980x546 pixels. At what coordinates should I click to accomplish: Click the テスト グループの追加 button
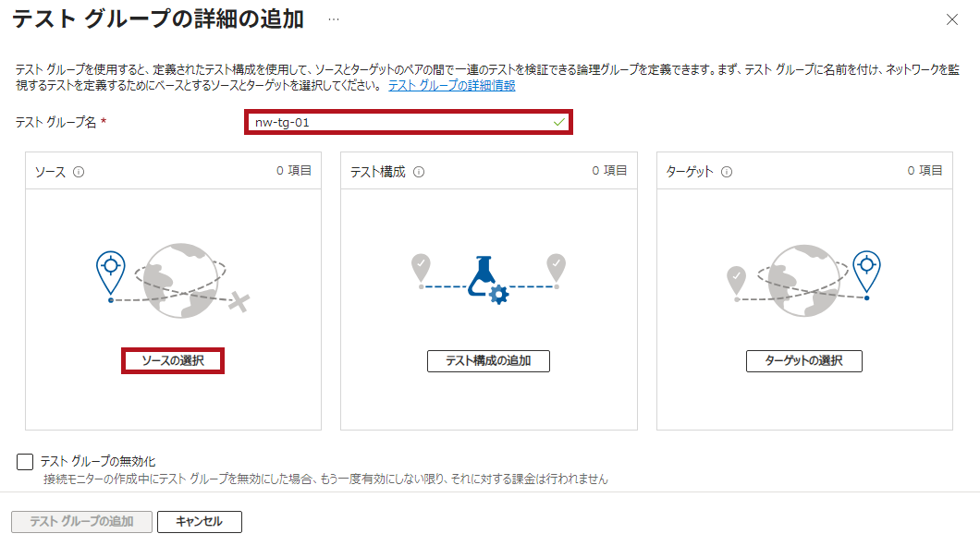(82, 522)
